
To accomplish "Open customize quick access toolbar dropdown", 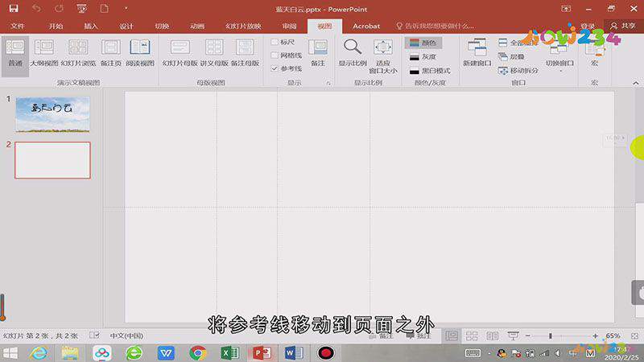I will pos(126,9).
